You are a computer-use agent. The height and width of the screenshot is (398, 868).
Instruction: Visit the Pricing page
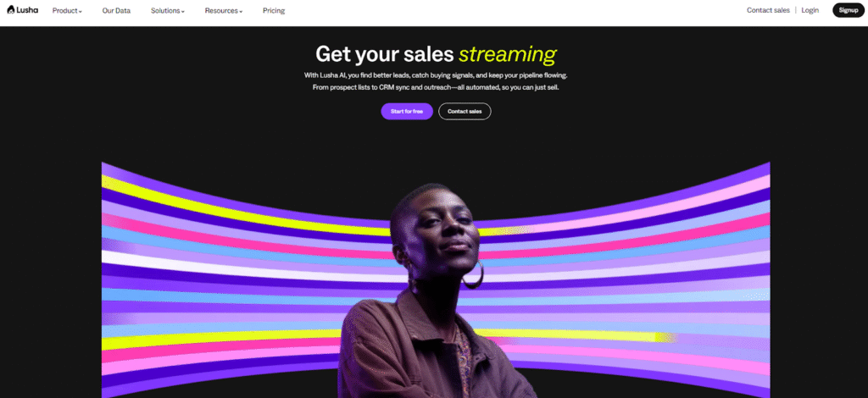coord(274,10)
